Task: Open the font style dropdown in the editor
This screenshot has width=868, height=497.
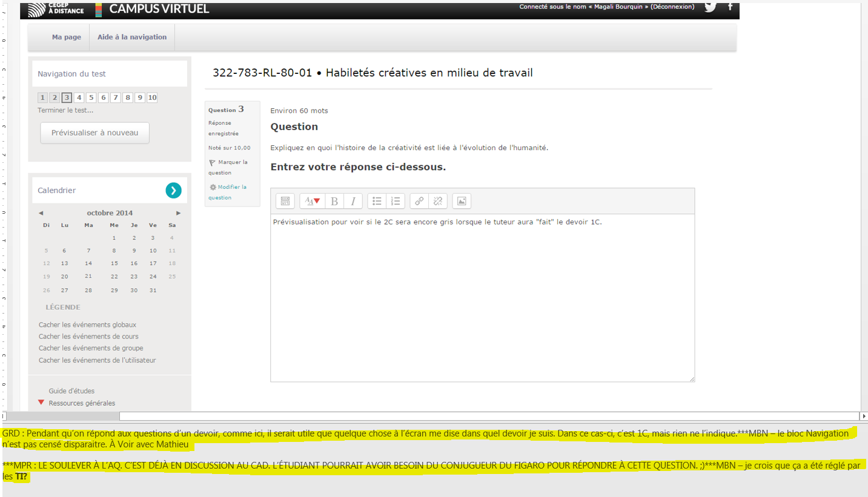Action: (x=313, y=202)
